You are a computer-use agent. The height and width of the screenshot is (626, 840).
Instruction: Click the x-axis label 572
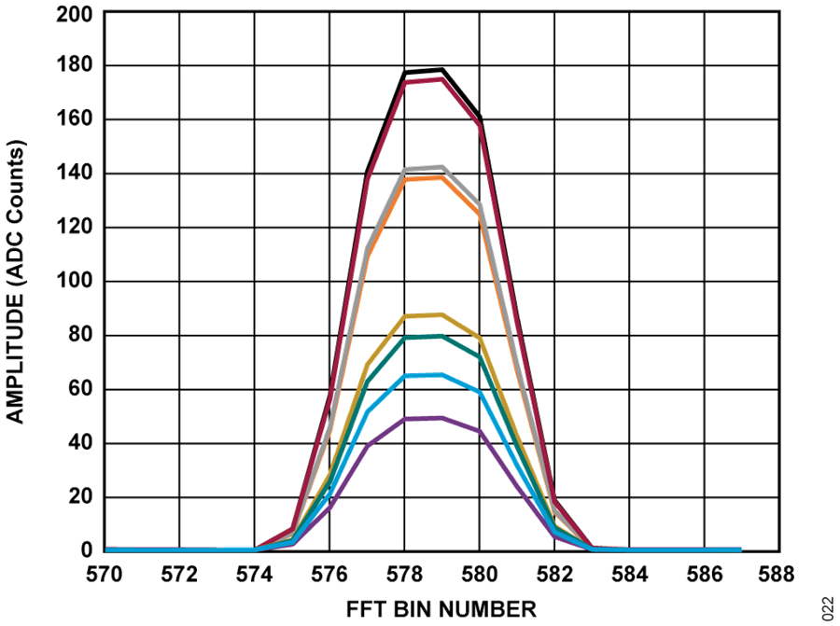[x=179, y=575]
